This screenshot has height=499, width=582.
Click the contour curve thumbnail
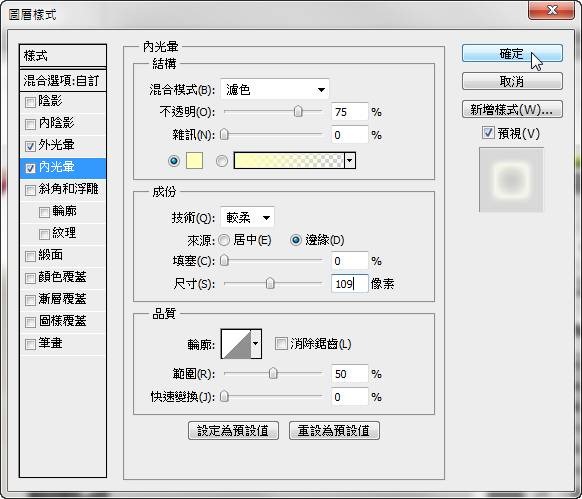(236, 344)
